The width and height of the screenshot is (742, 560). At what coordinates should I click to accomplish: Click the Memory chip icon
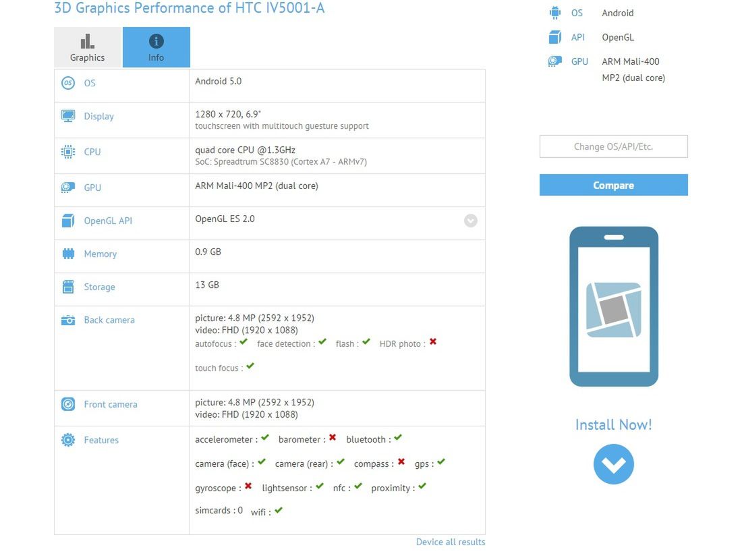point(68,254)
